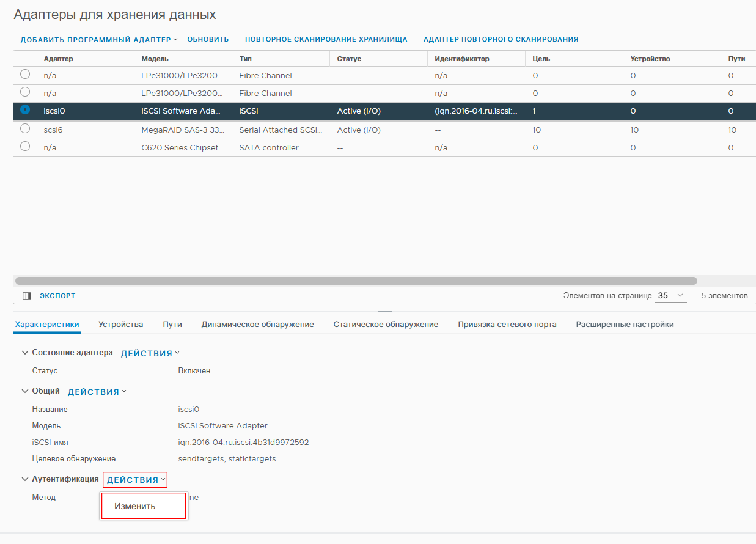Open ДЕЙСТВИЯ dropdown for Общий

[x=97, y=392]
